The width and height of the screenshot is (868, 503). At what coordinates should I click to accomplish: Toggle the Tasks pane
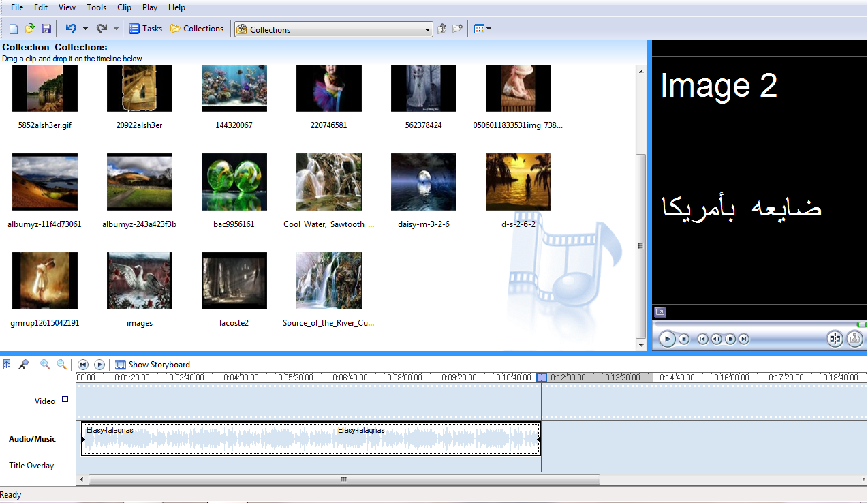pyautogui.click(x=146, y=29)
